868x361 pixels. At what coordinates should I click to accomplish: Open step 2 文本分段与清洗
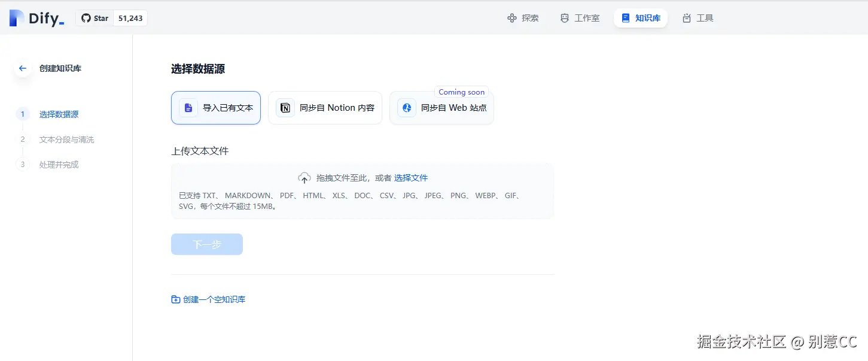click(x=66, y=139)
